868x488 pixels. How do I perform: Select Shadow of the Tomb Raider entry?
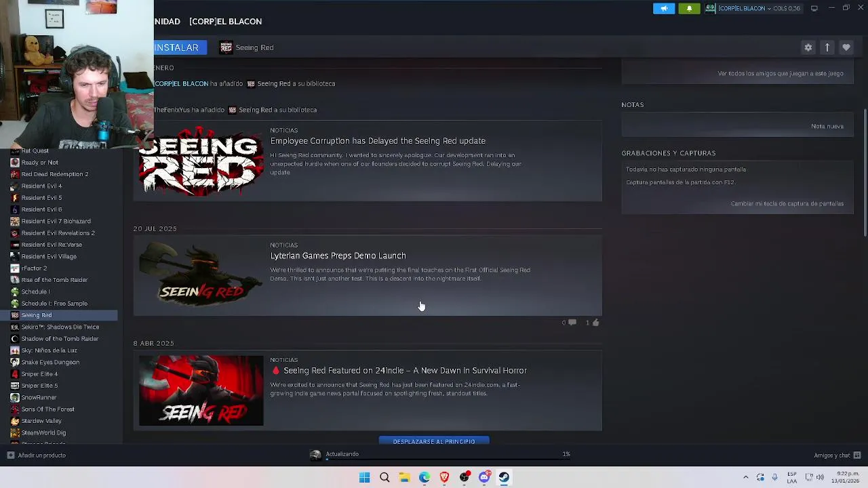click(x=59, y=339)
